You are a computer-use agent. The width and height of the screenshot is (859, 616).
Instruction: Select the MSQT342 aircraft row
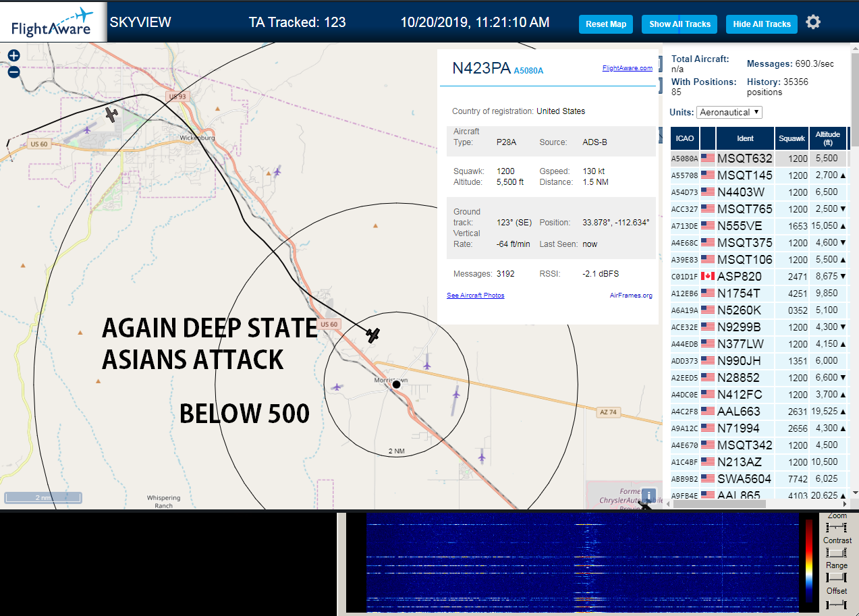pos(759,445)
